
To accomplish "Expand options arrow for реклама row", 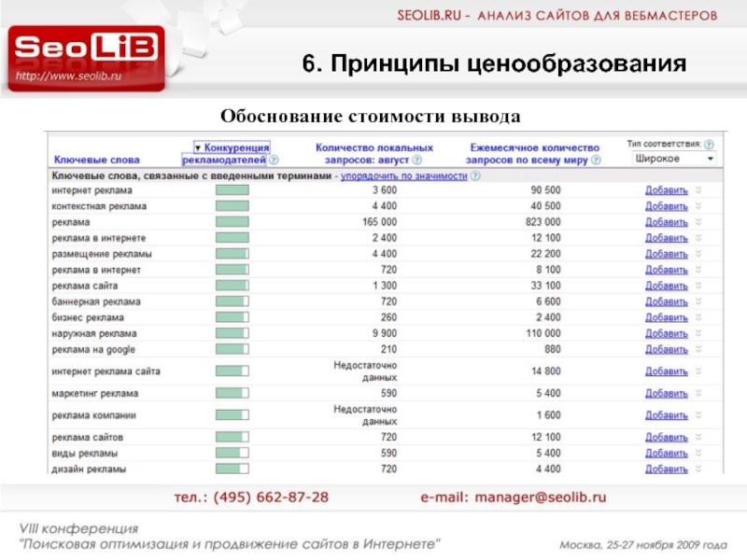I will point(698,222).
